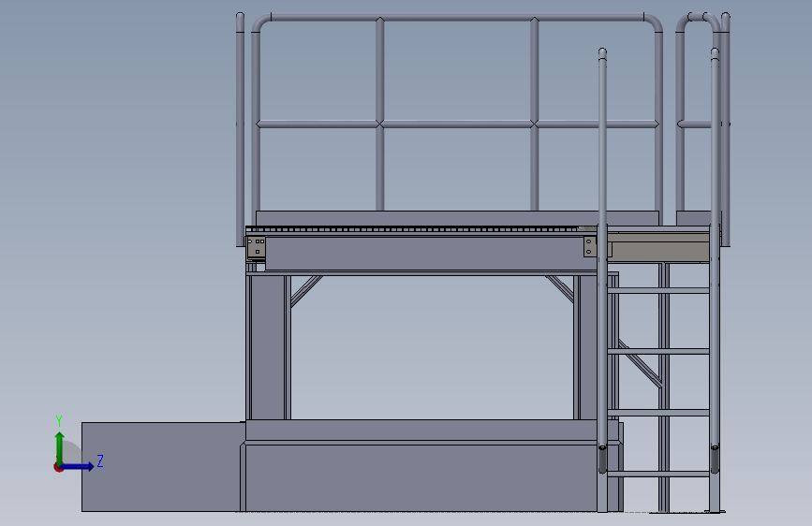Click the large box at bottom left

163,467
